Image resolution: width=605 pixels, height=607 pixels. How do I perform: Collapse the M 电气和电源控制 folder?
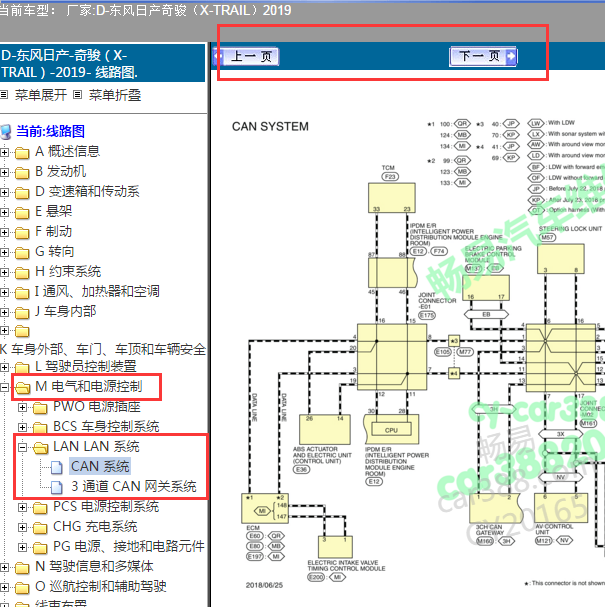[4, 387]
